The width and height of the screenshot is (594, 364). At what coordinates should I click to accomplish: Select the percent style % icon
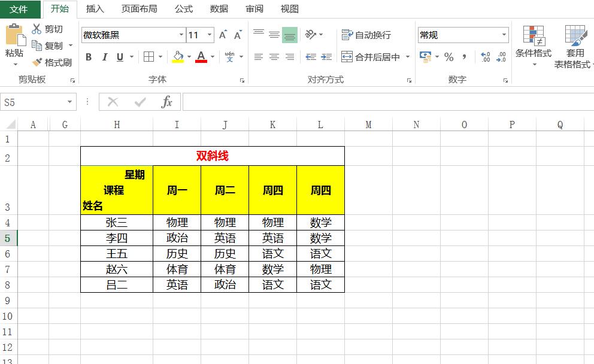click(x=450, y=57)
